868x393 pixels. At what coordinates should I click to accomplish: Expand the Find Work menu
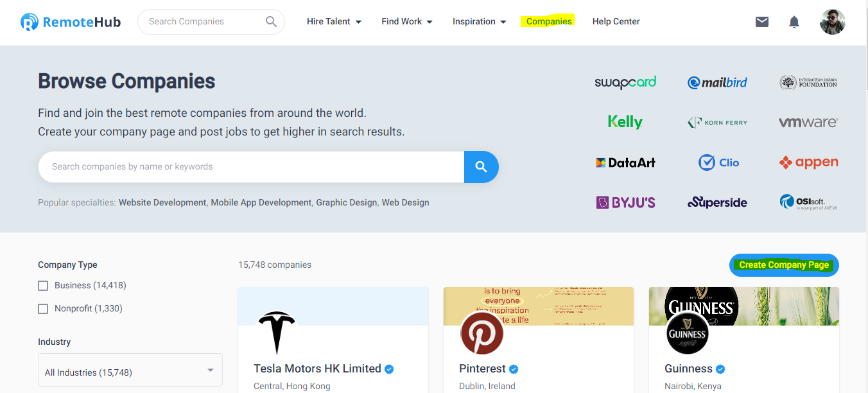tap(407, 22)
